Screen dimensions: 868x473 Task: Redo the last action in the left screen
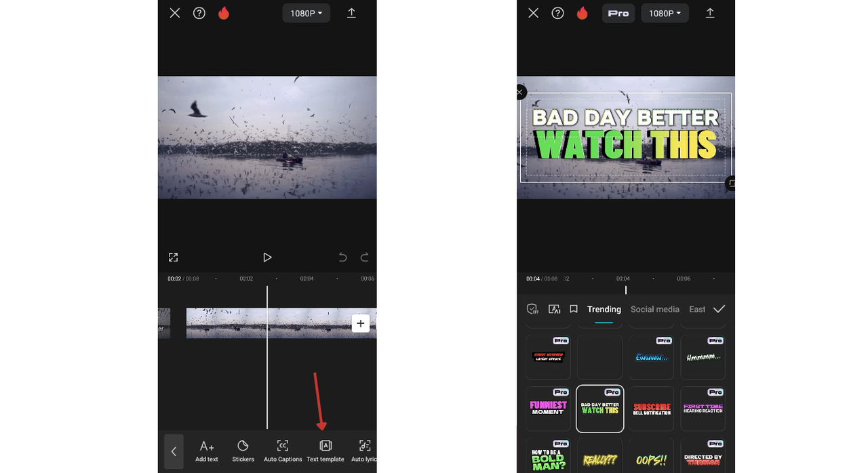(364, 258)
